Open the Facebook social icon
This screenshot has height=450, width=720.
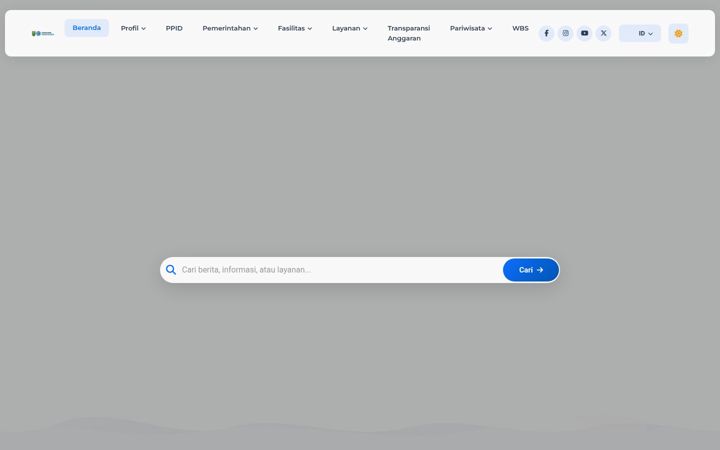click(546, 33)
